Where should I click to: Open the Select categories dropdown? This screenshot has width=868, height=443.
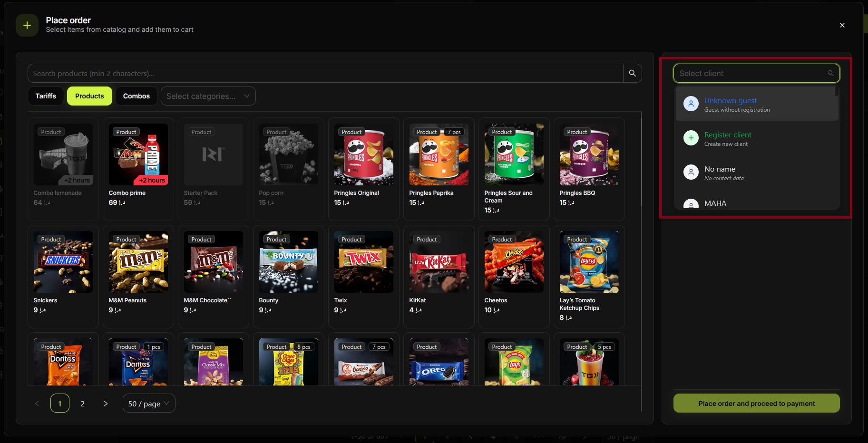pos(208,96)
